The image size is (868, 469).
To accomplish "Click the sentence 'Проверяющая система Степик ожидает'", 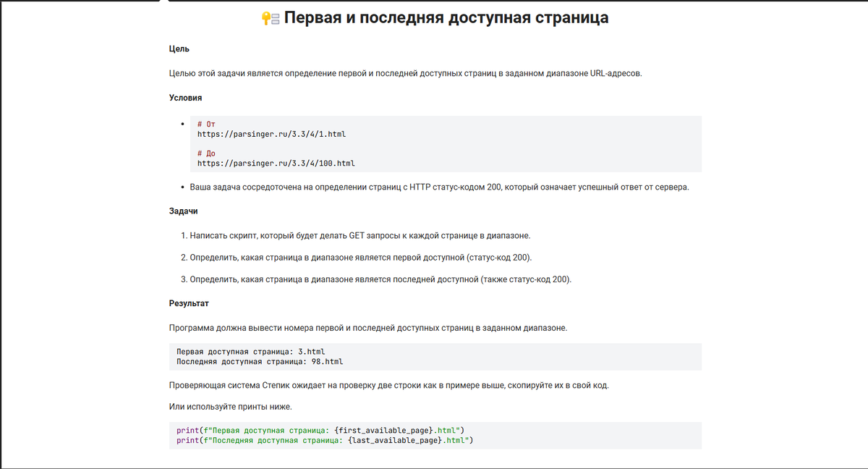I will pos(389,385).
